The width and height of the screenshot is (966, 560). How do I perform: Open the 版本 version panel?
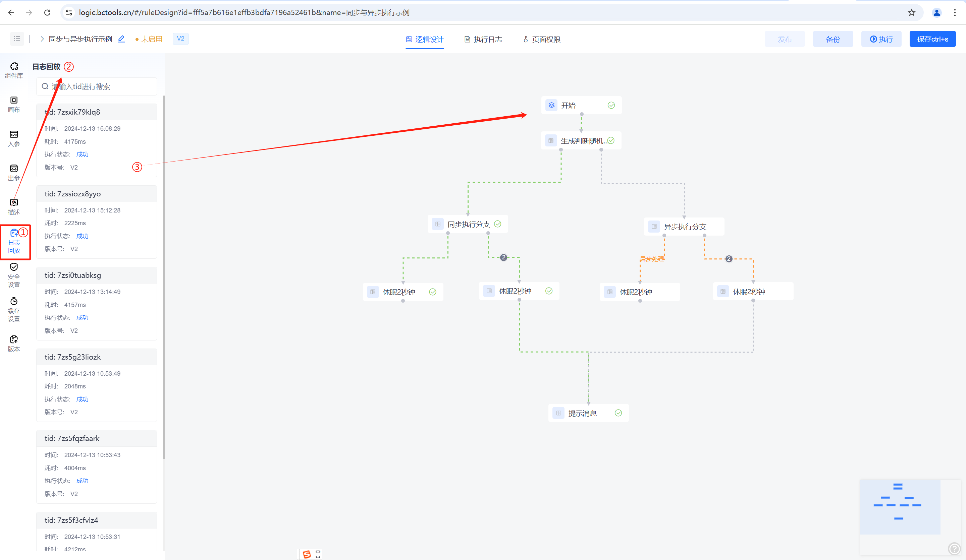tap(14, 344)
